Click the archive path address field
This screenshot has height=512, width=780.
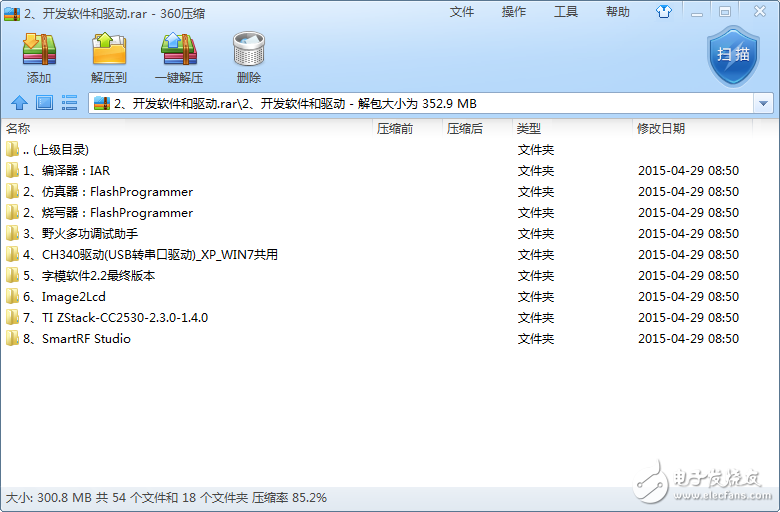coord(420,103)
